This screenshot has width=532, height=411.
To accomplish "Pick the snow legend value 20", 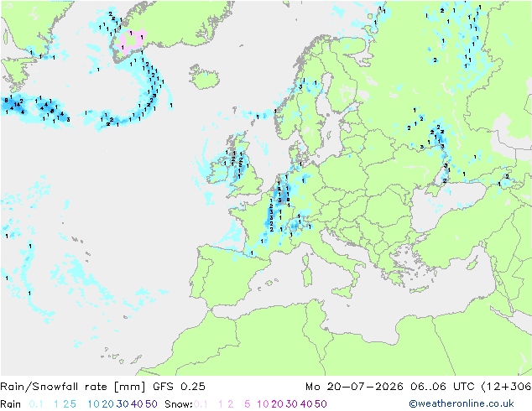I will tap(277, 404).
